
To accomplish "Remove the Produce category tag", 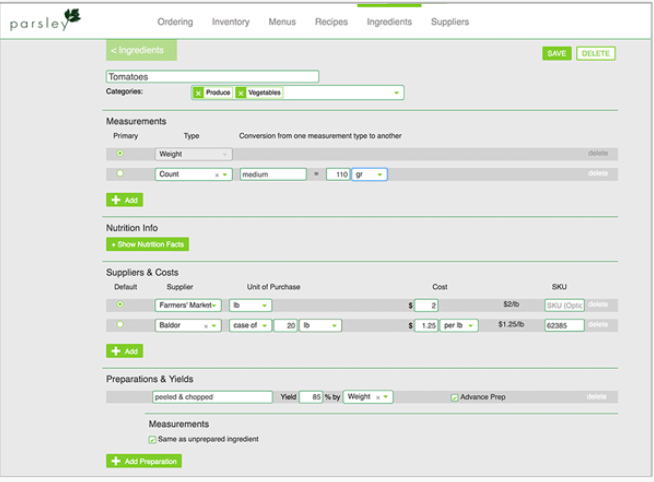I will 198,93.
